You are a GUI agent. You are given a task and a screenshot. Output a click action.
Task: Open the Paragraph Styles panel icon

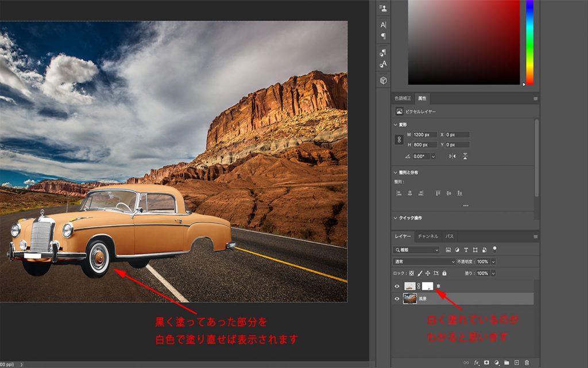383,52
